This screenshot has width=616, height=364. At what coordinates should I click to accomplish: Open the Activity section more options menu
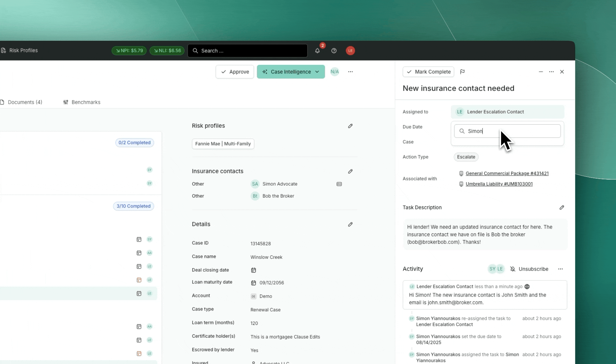tap(560, 269)
